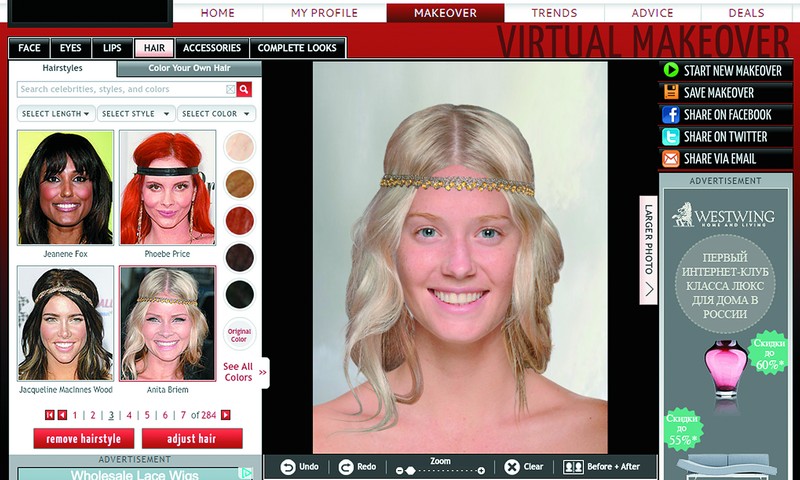Open the Trends menu tab
Viewport: 800px width, 480px height.
click(554, 13)
